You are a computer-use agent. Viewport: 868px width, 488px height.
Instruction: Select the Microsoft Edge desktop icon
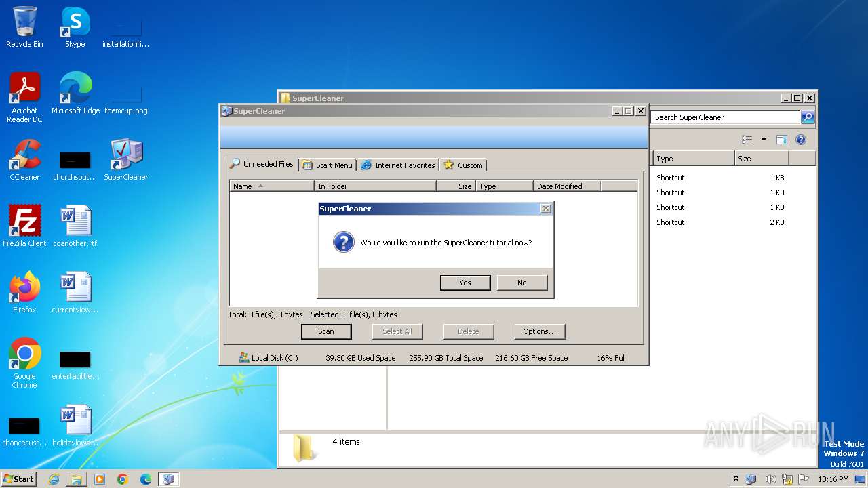pyautogui.click(x=75, y=94)
